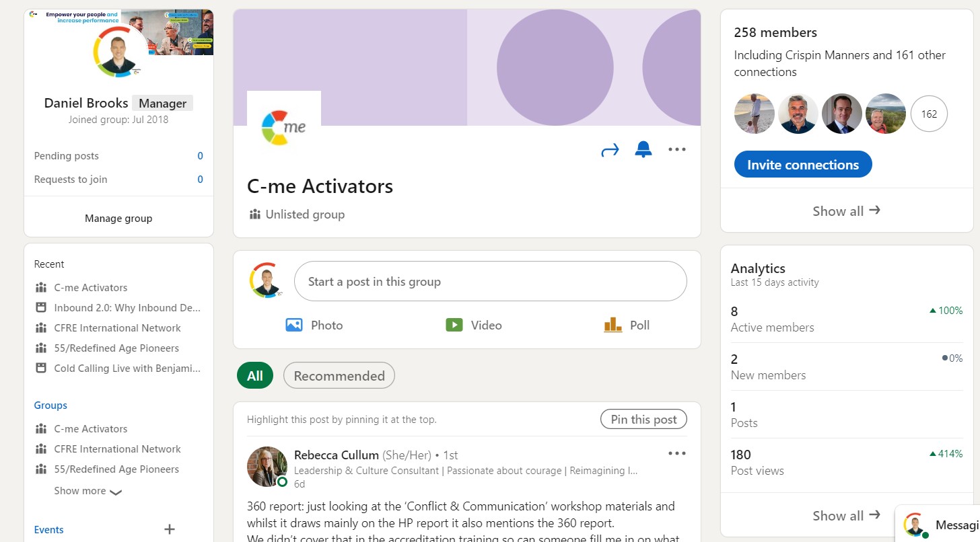
Task: Click the 162 more members circle
Action: click(x=929, y=114)
